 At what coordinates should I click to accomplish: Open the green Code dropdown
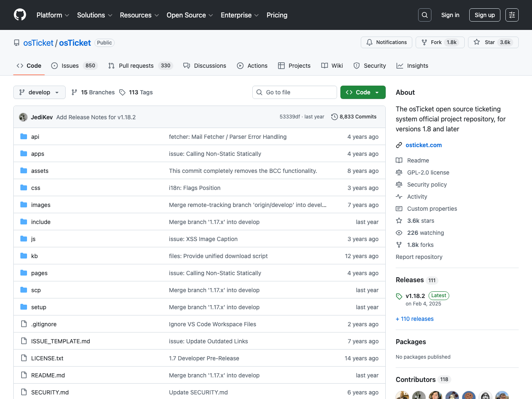pyautogui.click(x=362, y=92)
